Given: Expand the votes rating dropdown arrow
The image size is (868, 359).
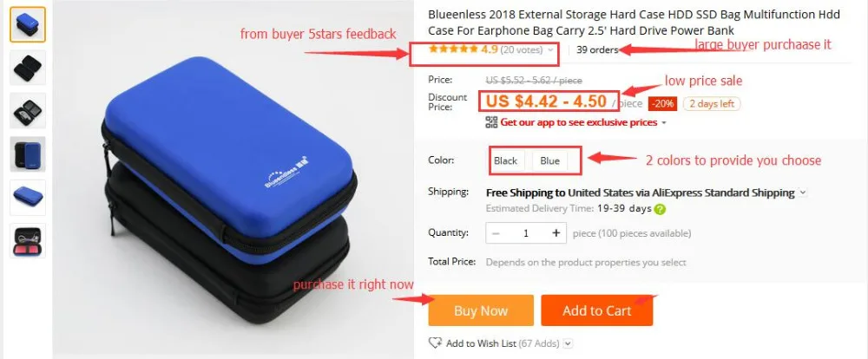Looking at the screenshot, I should [x=550, y=49].
